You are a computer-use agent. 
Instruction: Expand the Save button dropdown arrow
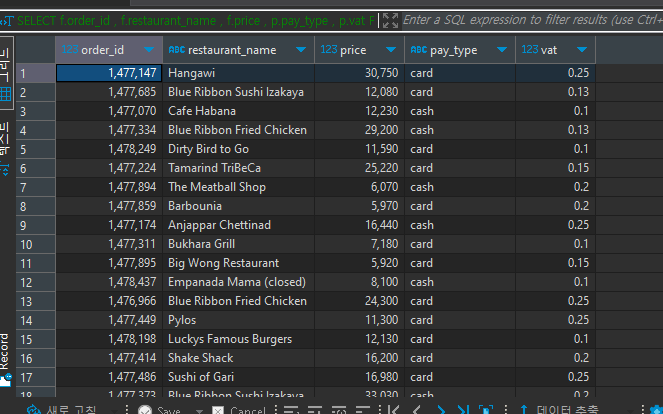point(199,411)
